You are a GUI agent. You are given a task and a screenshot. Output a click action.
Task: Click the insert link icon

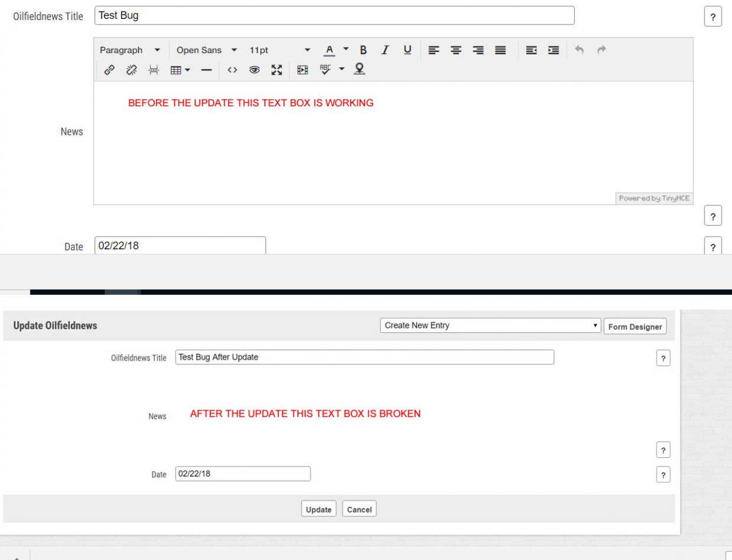(109, 70)
